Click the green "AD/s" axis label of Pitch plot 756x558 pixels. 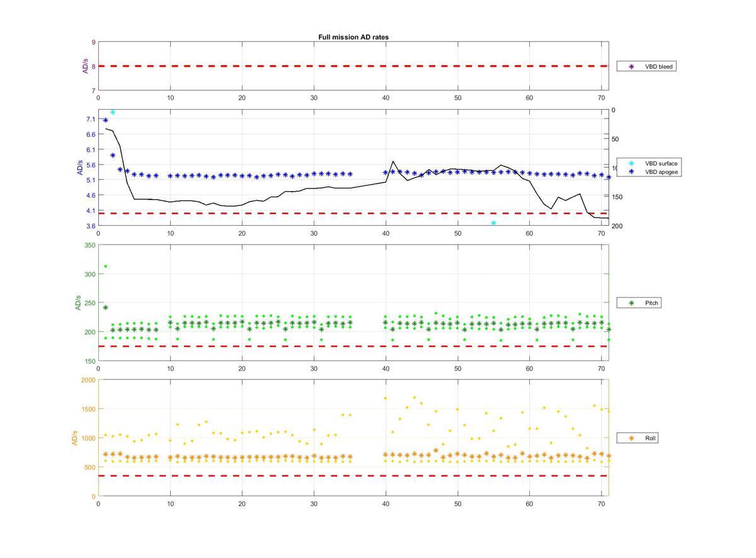pos(78,303)
